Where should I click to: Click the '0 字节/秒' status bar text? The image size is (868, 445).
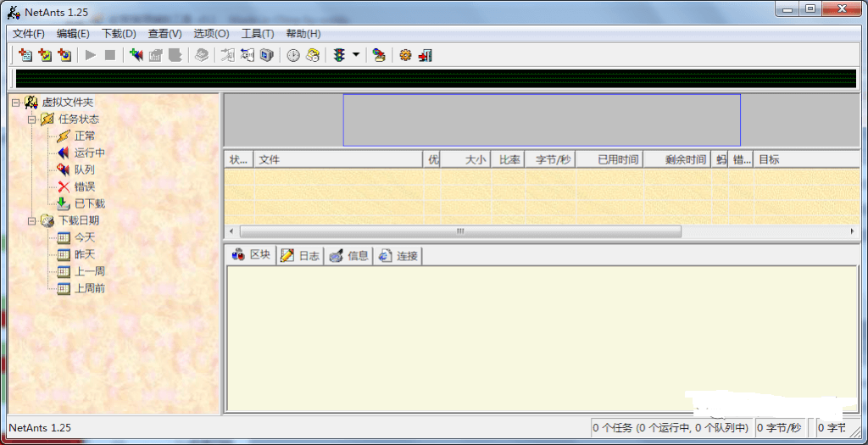[780, 428]
